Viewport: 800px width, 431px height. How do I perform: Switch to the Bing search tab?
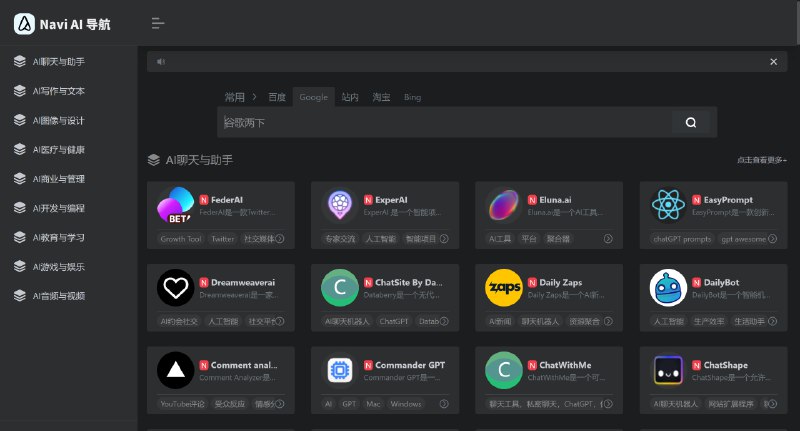[412, 97]
